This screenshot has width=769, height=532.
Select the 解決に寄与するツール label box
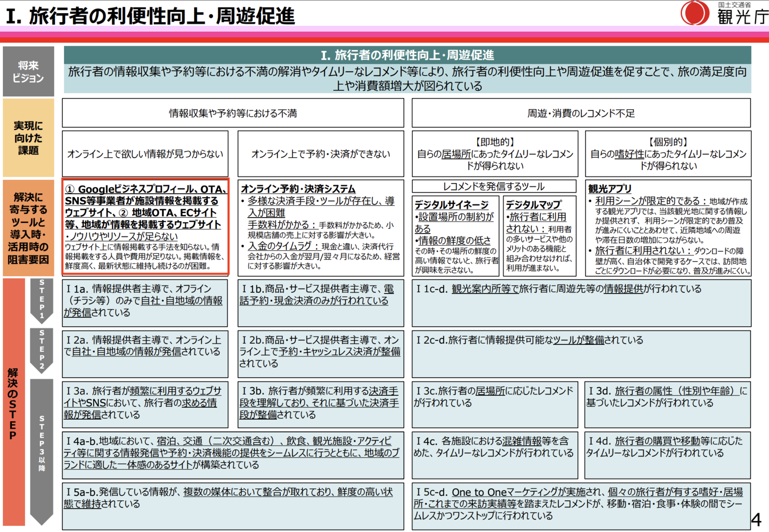click(28, 228)
